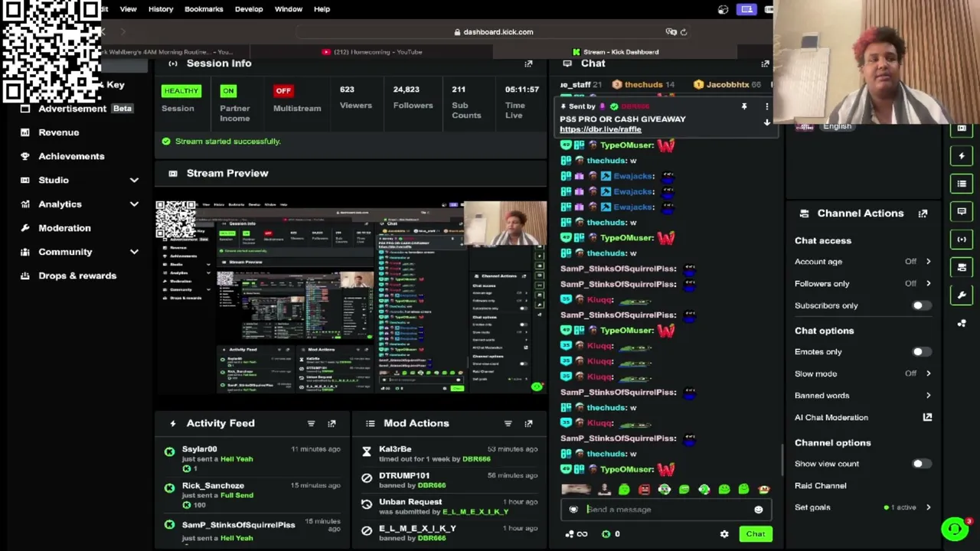Viewport: 980px width, 551px height.
Task: Open Advertisement Beta page
Action: point(76,109)
